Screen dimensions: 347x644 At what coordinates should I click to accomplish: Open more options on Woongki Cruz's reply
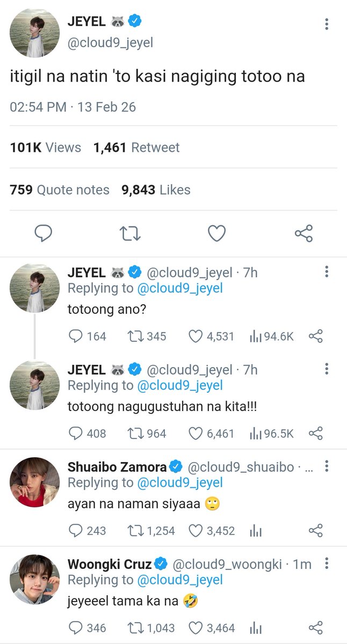(327, 563)
